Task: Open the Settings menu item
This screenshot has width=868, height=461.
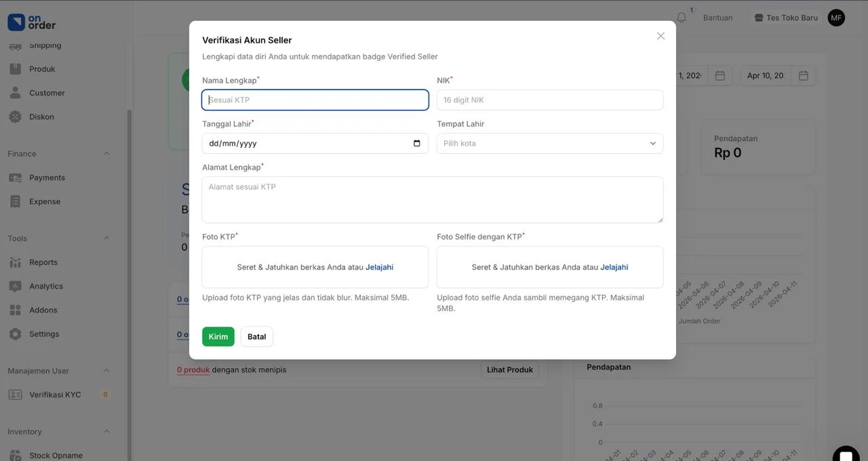Action: click(44, 334)
